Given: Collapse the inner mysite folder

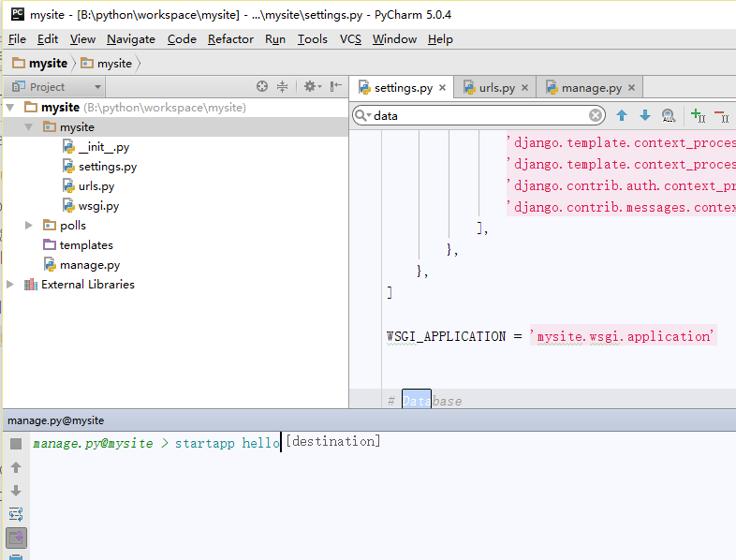Looking at the screenshot, I should (x=29, y=127).
